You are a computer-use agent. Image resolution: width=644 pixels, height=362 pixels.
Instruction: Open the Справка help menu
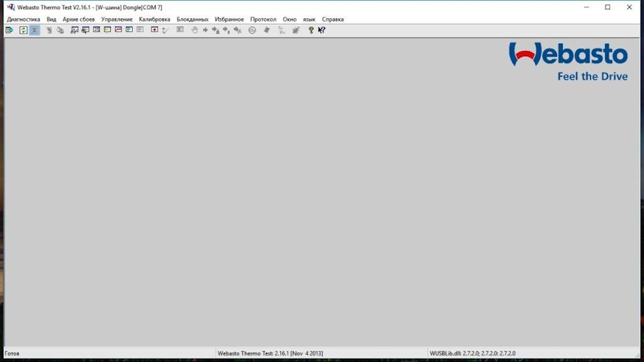pyautogui.click(x=333, y=19)
